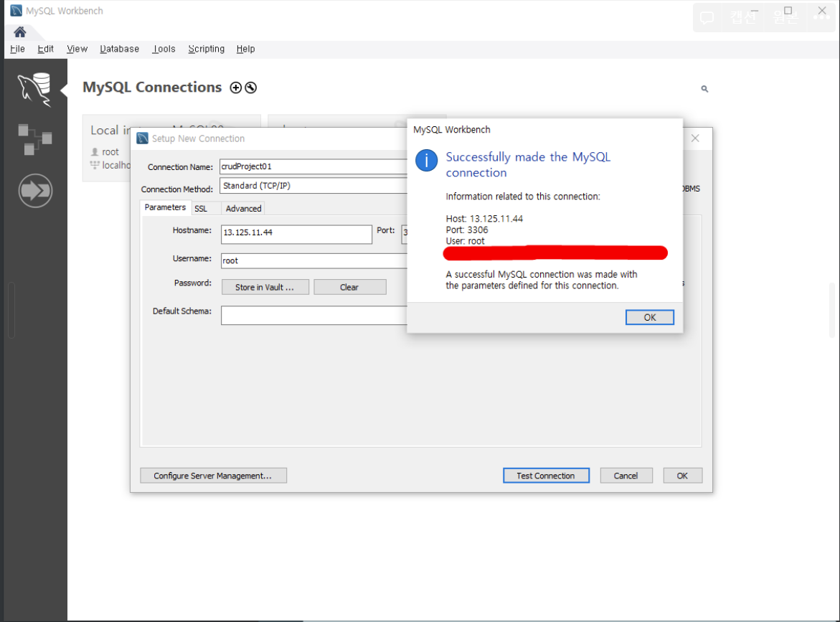The width and height of the screenshot is (840, 622).
Task: Click OK in the success message dialog
Action: [x=649, y=317]
